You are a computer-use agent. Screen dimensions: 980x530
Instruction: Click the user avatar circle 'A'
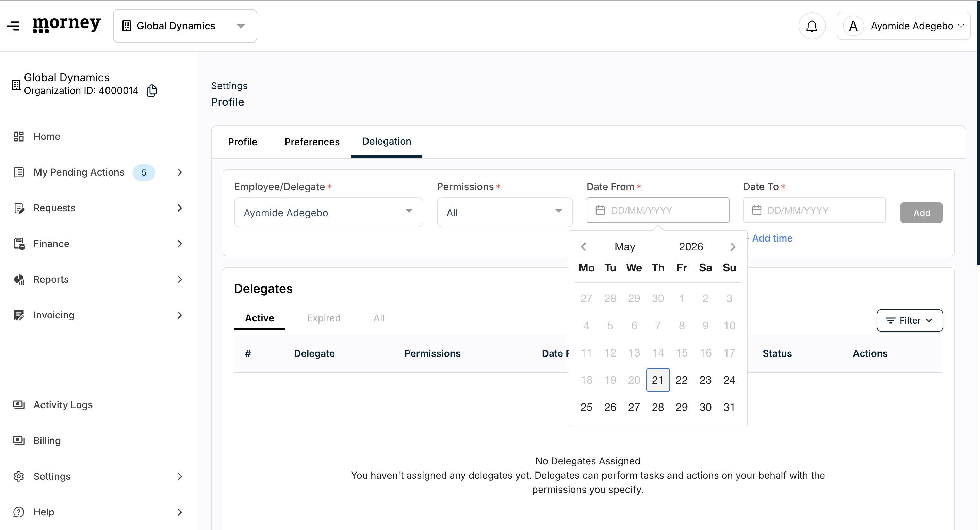tap(853, 26)
